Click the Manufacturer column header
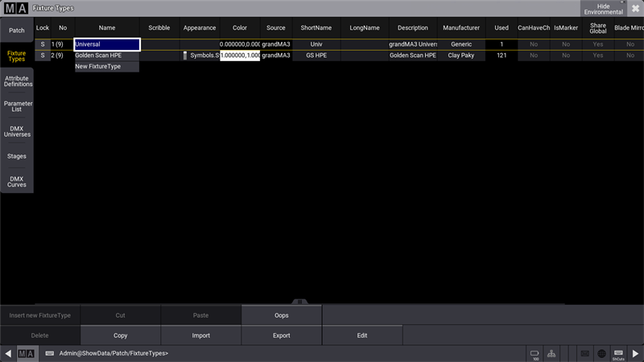This screenshot has height=362, width=644. point(461,27)
